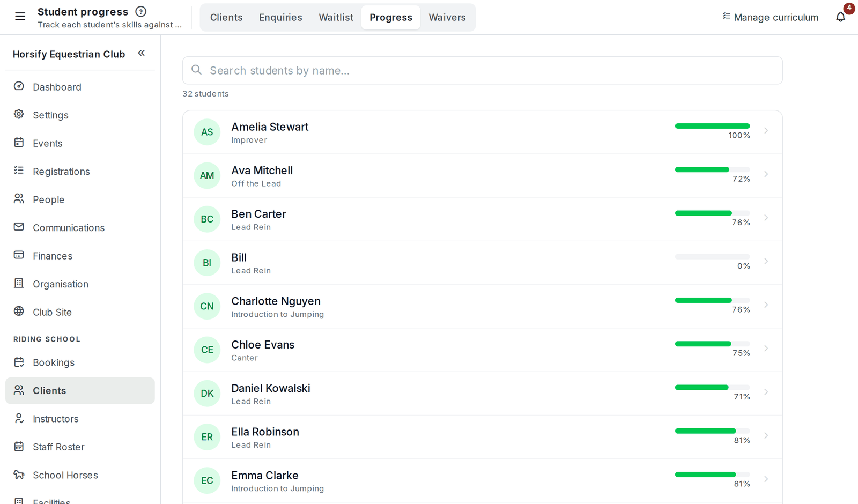This screenshot has height=504, width=858.
Task: Click Ella Robinson's 81% value
Action: (x=742, y=440)
